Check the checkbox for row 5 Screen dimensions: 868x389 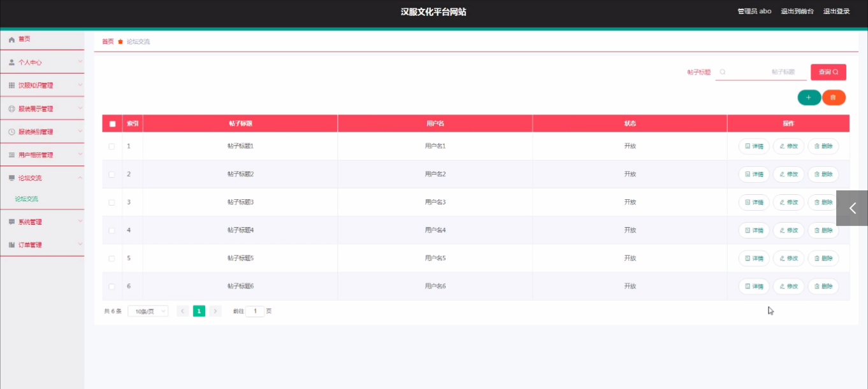pyautogui.click(x=112, y=258)
